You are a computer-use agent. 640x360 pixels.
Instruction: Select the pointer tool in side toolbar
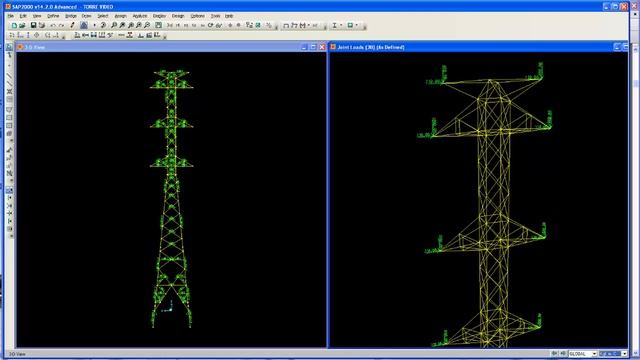pos(9,47)
